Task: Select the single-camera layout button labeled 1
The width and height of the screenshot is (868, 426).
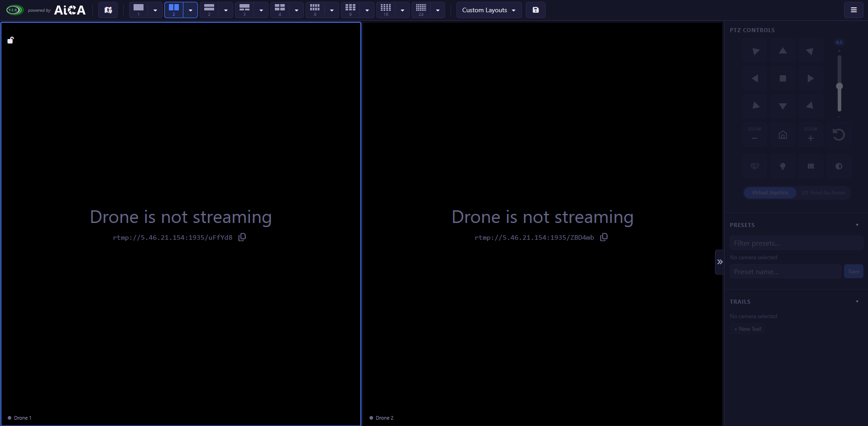Action: coord(139,10)
